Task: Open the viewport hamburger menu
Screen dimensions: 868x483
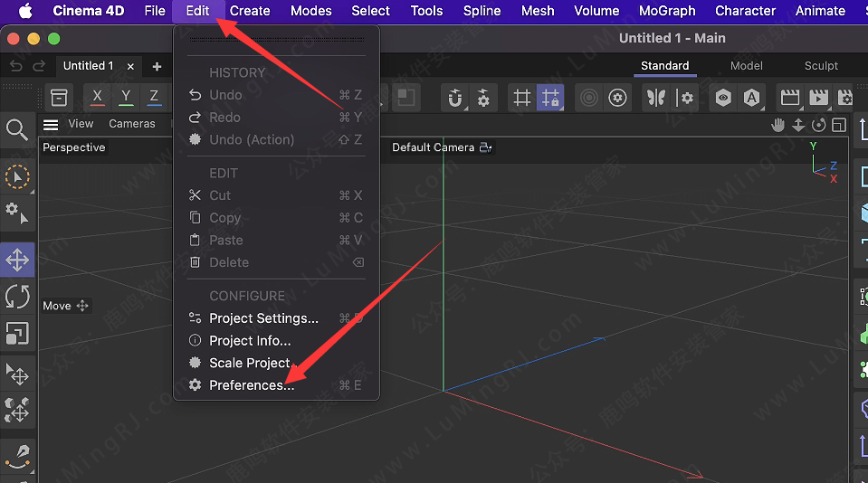Action: click(x=51, y=125)
